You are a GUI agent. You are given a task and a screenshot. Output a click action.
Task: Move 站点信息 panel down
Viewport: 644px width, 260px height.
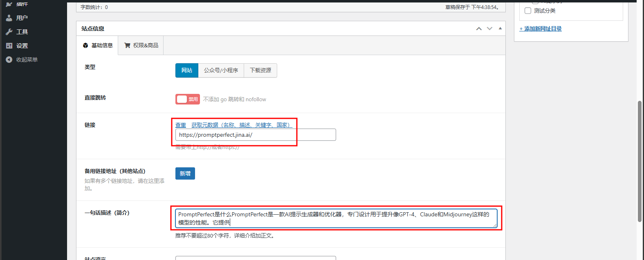[489, 29]
